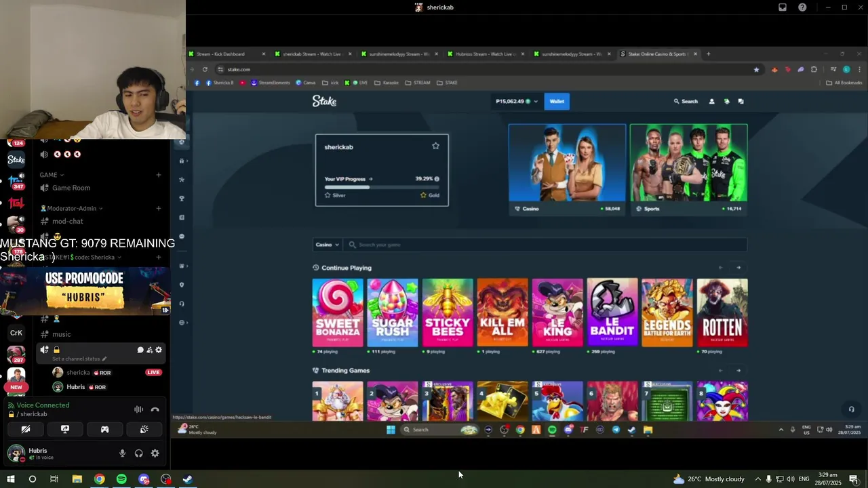The image size is (868, 488).
Task: Open the StreamElements bookmark
Action: 271,83
